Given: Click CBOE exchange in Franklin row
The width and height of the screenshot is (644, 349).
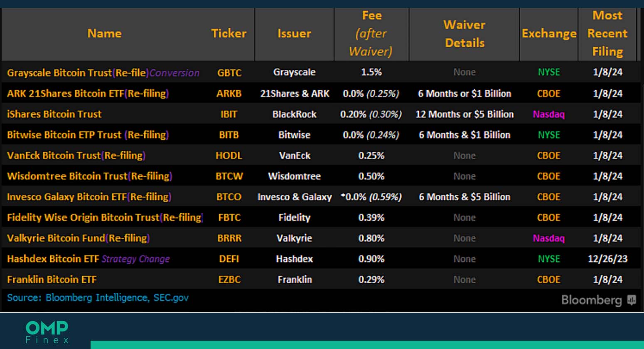Looking at the screenshot, I should [x=549, y=280].
